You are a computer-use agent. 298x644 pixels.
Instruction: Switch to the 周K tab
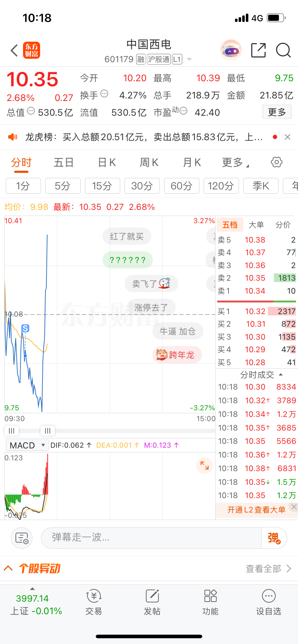click(x=149, y=162)
